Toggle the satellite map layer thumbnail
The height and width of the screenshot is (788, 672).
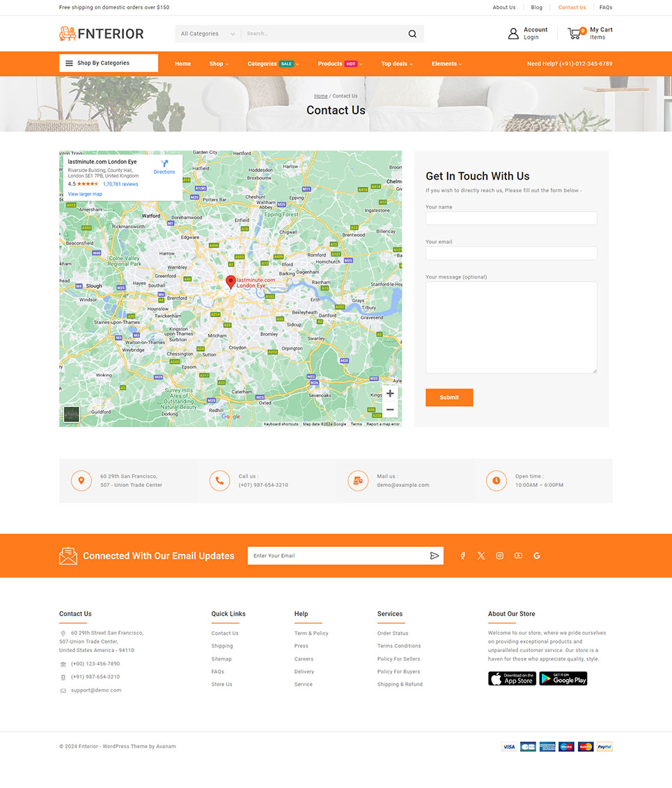[x=71, y=415]
